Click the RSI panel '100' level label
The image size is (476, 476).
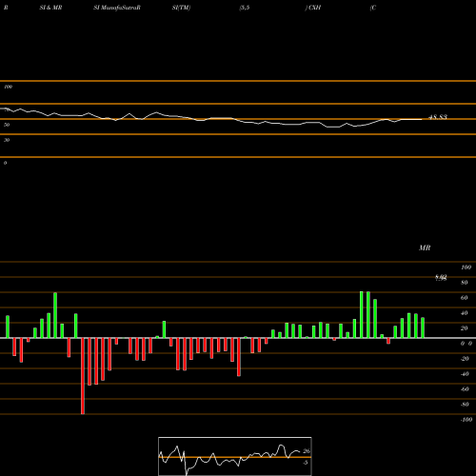click(8, 87)
